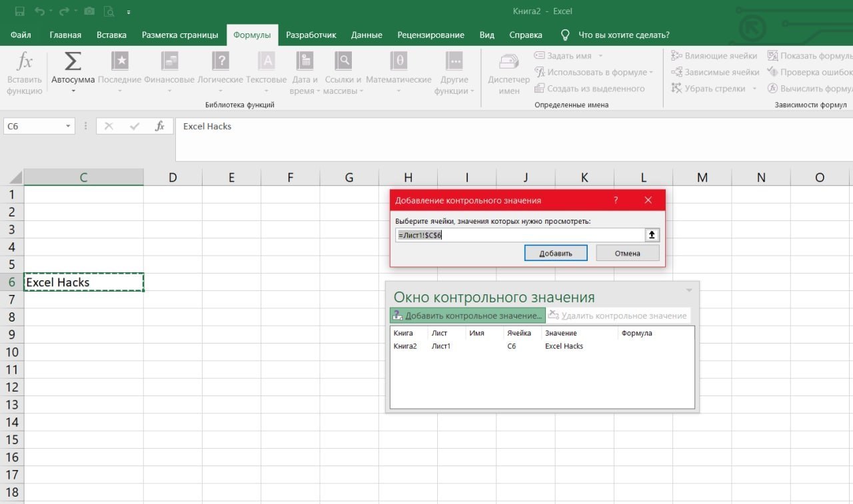This screenshot has height=504, width=853.
Task: Click the Undo arrow icon
Action: (x=40, y=11)
